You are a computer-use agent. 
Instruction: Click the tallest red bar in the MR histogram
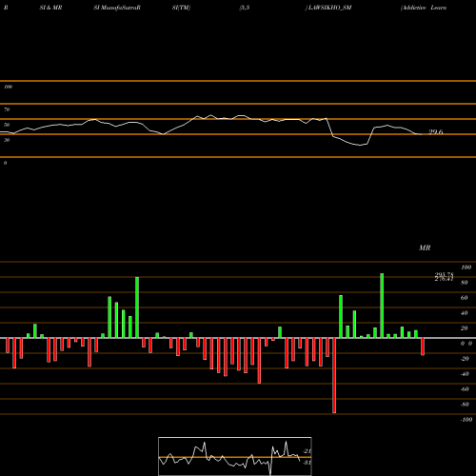334,375
